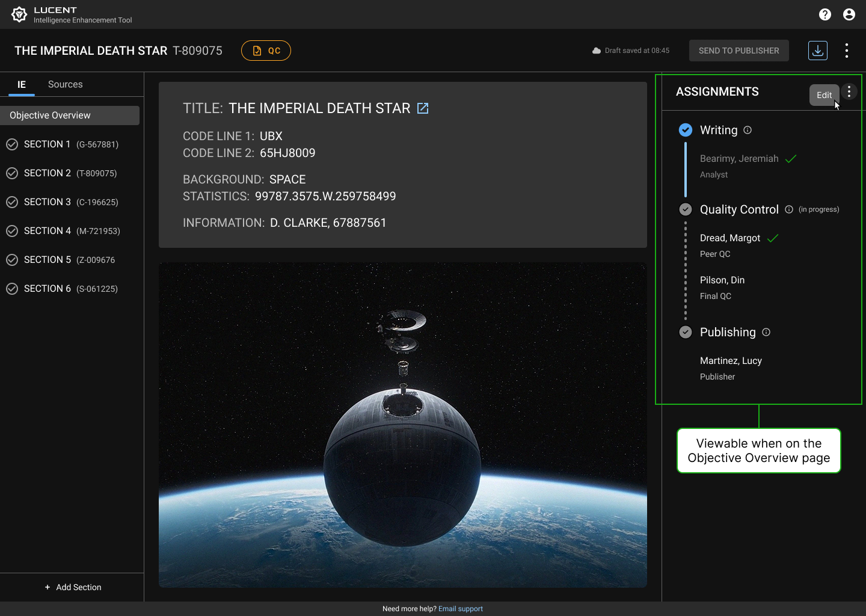
Task: Open SECTION 2 (T-809075)
Action: [x=70, y=173]
